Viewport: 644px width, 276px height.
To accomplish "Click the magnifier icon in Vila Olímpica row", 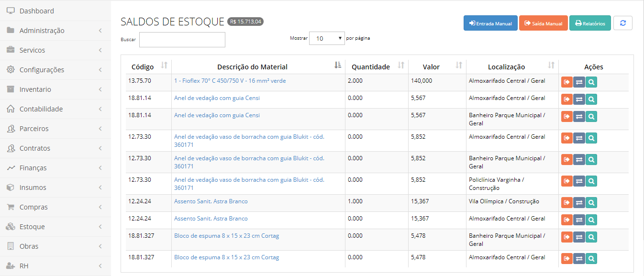I will 591,203.
